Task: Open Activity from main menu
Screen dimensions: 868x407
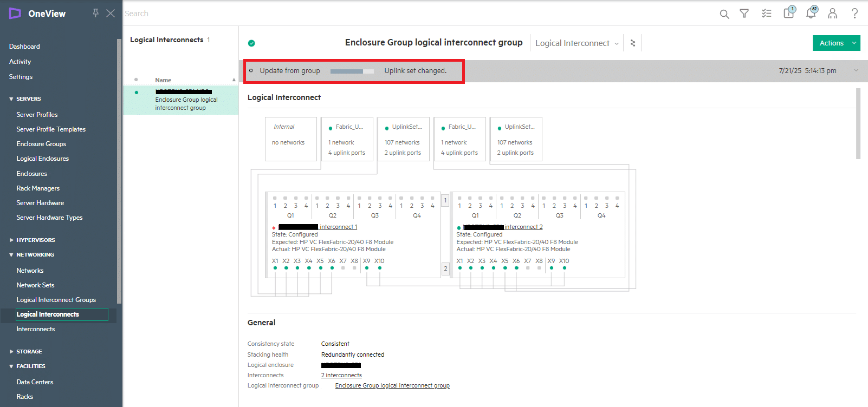Action: click(20, 62)
